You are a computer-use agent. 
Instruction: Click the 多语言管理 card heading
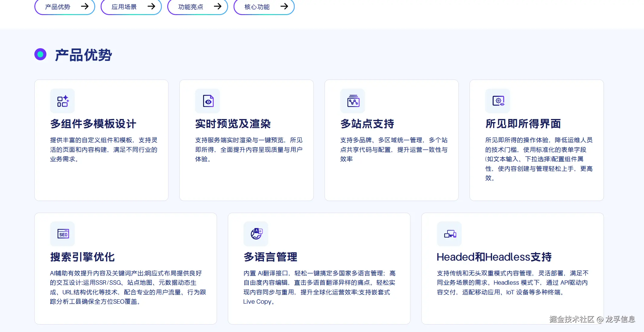click(x=270, y=257)
